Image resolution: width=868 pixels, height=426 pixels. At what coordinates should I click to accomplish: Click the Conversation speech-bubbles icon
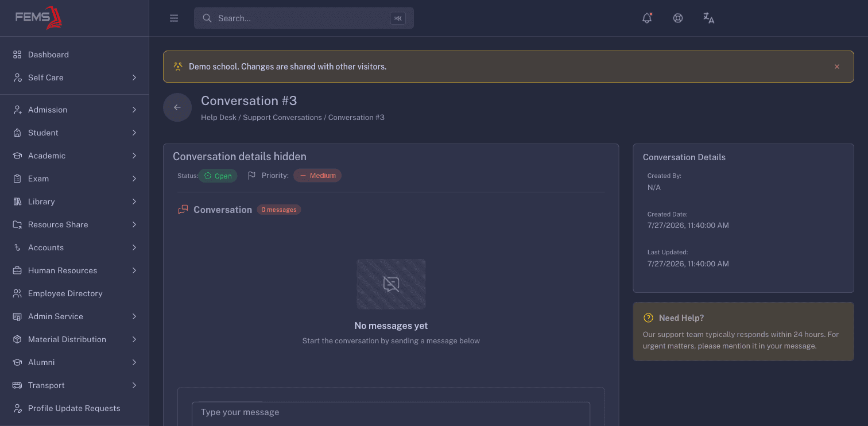point(183,210)
